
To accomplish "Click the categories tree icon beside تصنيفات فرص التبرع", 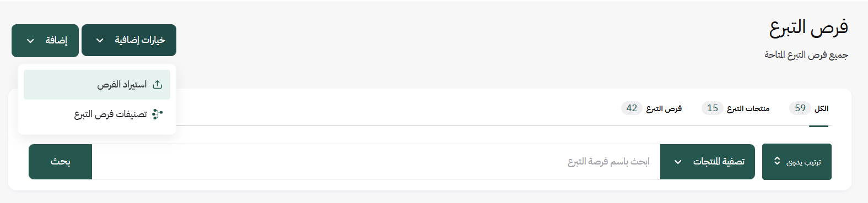I will [x=158, y=114].
